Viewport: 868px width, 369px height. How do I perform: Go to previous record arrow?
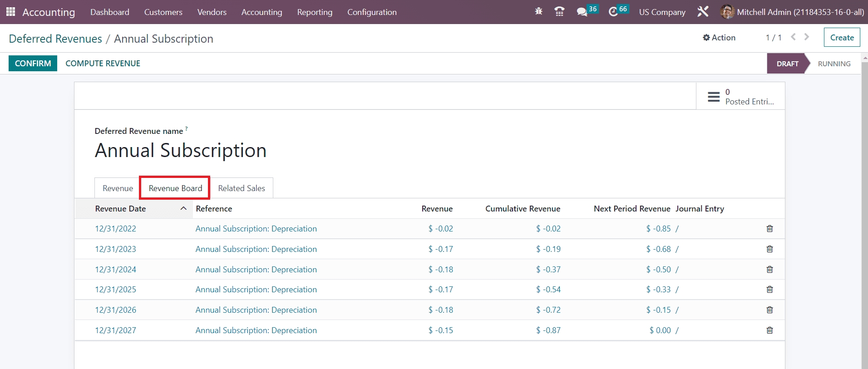pyautogui.click(x=793, y=37)
